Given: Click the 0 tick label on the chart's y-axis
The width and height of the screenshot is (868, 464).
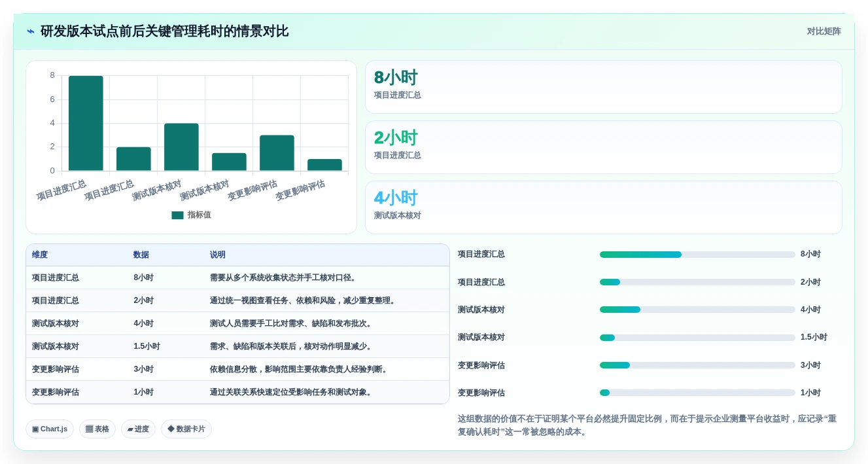Looking at the screenshot, I should [x=52, y=171].
